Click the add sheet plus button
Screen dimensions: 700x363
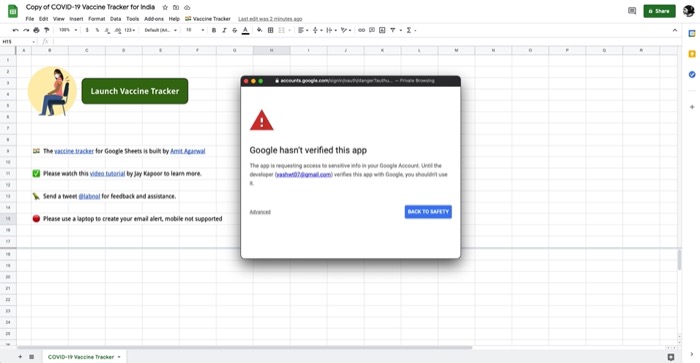coord(20,357)
